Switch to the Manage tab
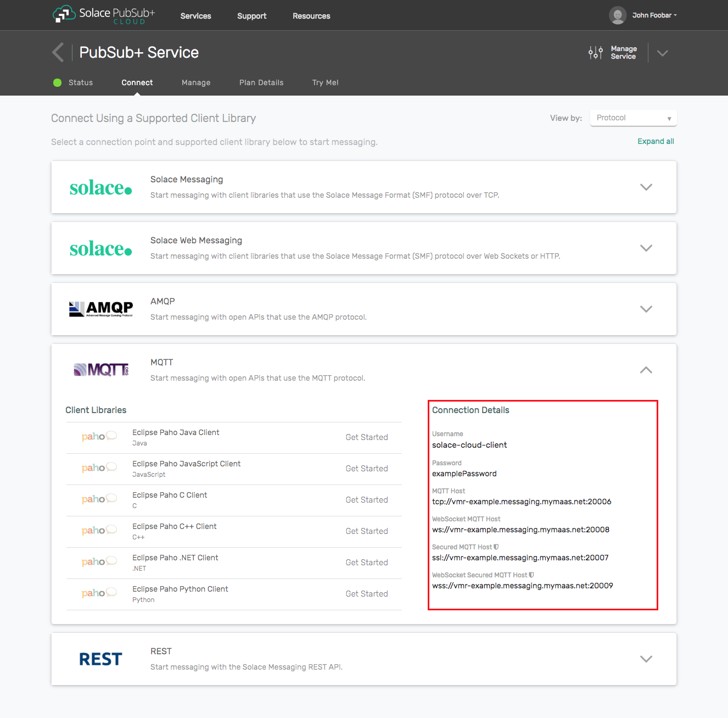 pos(196,82)
